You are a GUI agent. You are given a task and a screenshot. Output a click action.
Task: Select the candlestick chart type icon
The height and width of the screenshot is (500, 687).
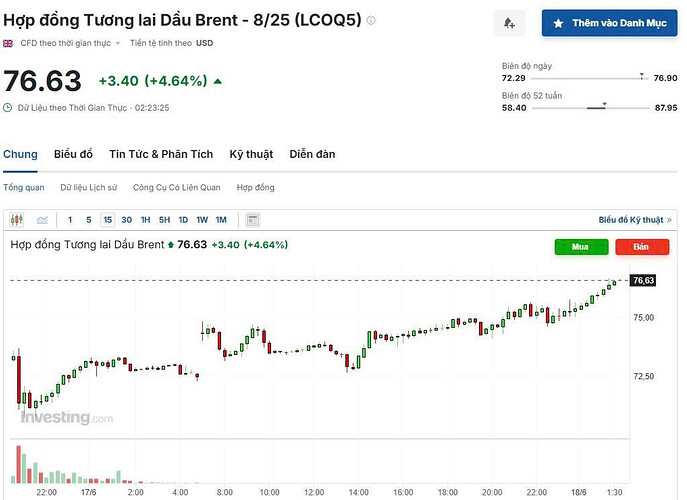(16, 219)
